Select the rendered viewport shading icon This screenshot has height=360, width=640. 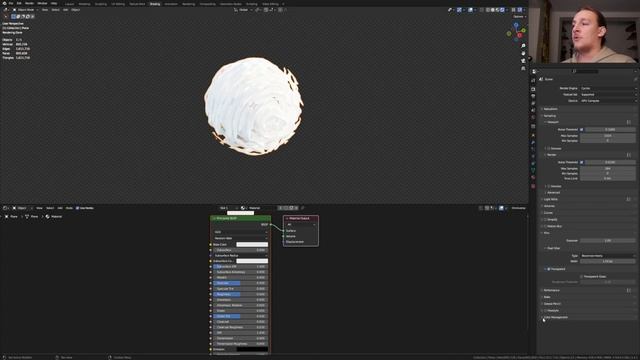click(x=502, y=10)
